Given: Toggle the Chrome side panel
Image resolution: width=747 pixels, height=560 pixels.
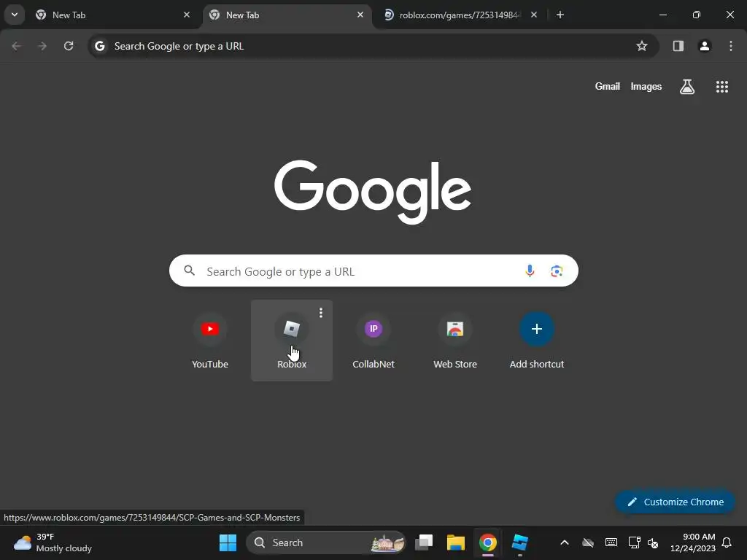Looking at the screenshot, I should click(678, 46).
